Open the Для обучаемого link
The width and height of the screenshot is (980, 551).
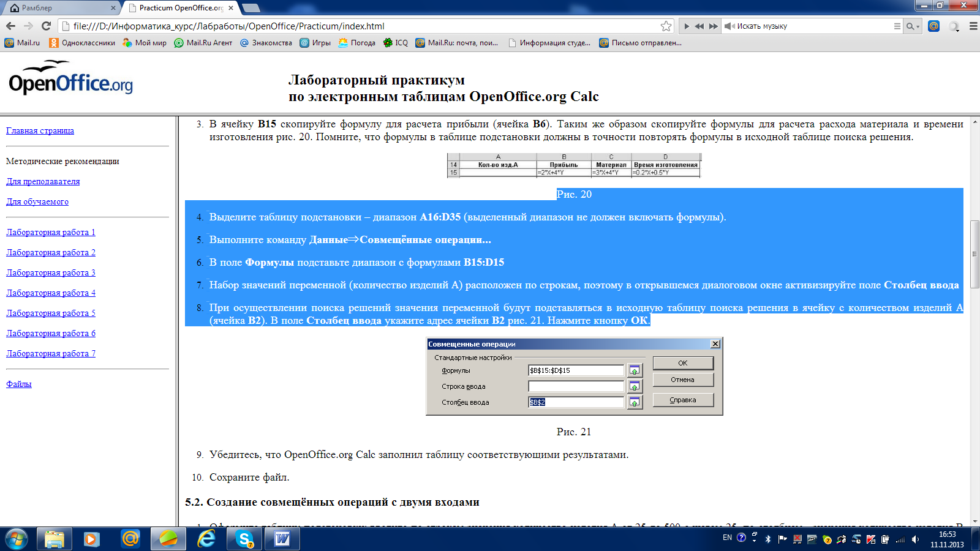click(37, 201)
